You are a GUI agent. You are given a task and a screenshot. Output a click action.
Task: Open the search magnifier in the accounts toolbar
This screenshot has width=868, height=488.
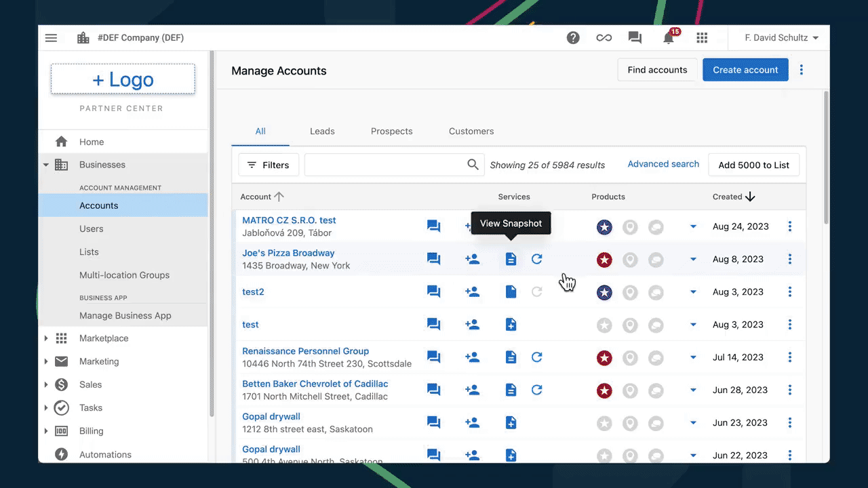[473, 165]
